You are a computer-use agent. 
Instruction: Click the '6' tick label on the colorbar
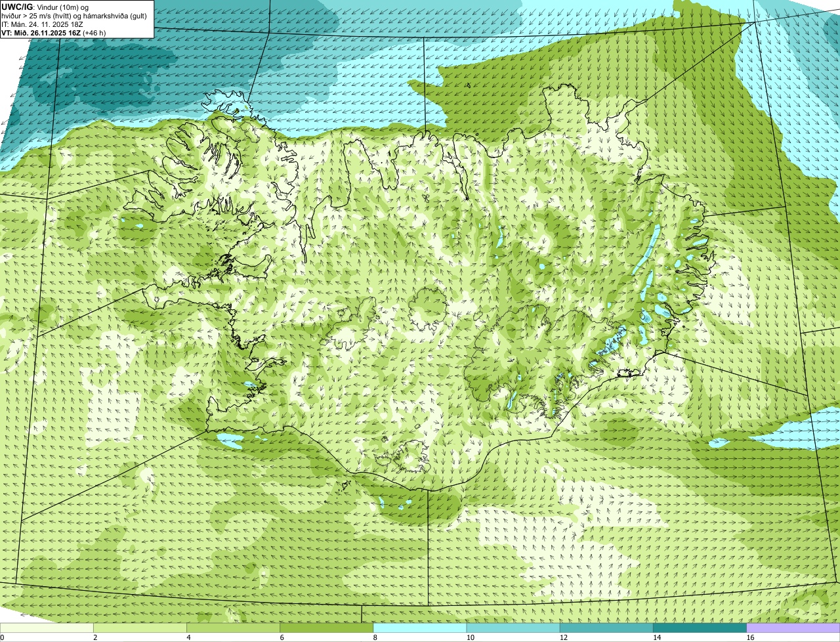tap(282, 637)
